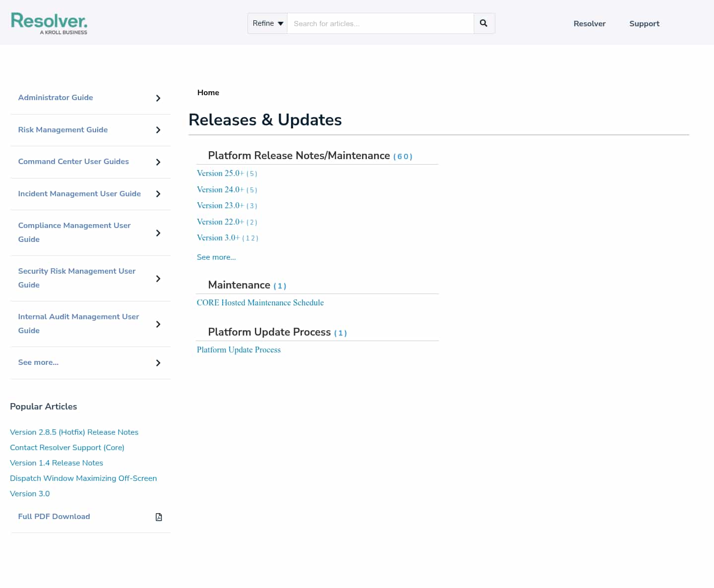Click the Resolver logo
The height and width of the screenshot is (588, 714).
pos(49,23)
